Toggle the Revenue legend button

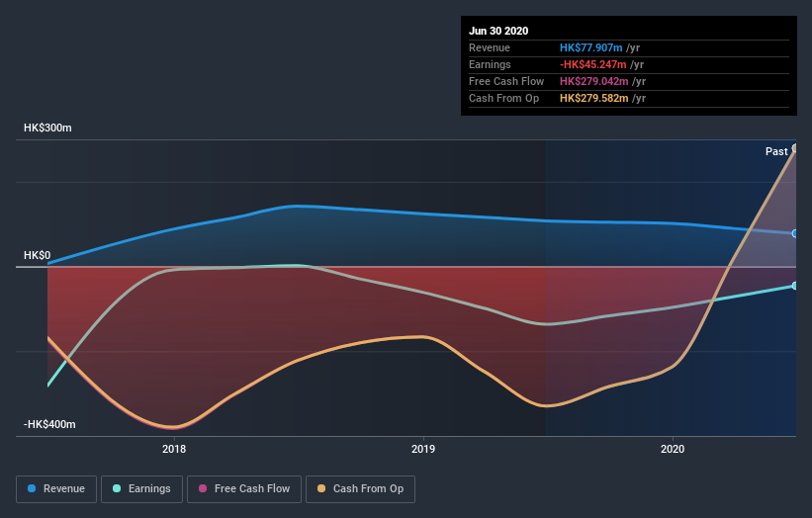click(56, 489)
